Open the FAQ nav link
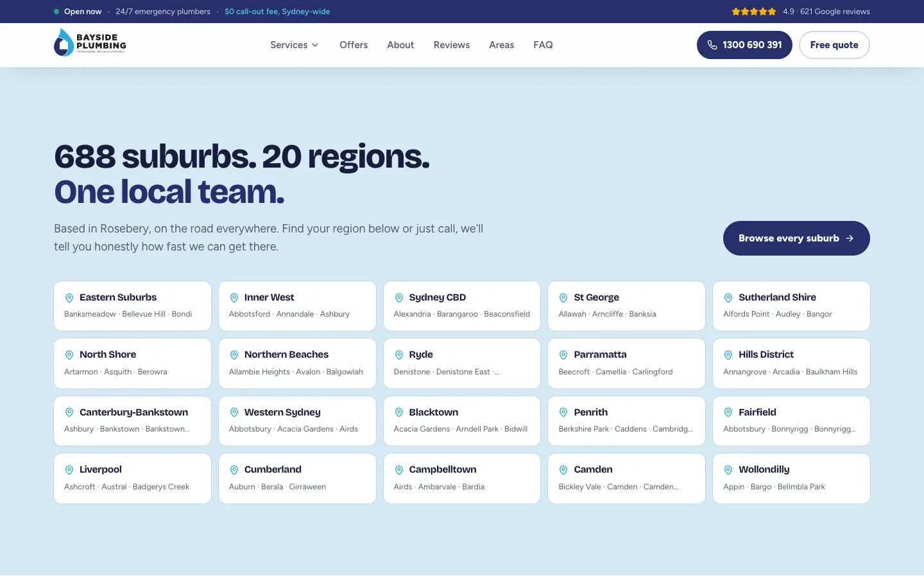924x578 pixels. [543, 45]
